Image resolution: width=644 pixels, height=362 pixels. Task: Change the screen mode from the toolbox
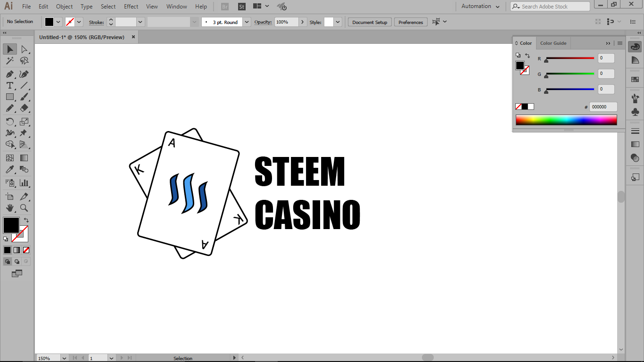pyautogui.click(x=17, y=273)
